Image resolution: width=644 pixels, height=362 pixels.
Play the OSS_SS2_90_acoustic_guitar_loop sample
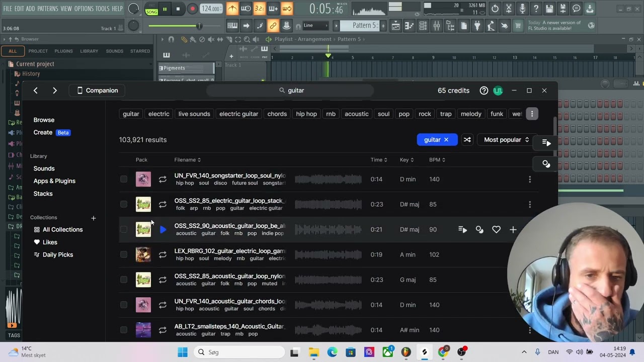tap(163, 229)
